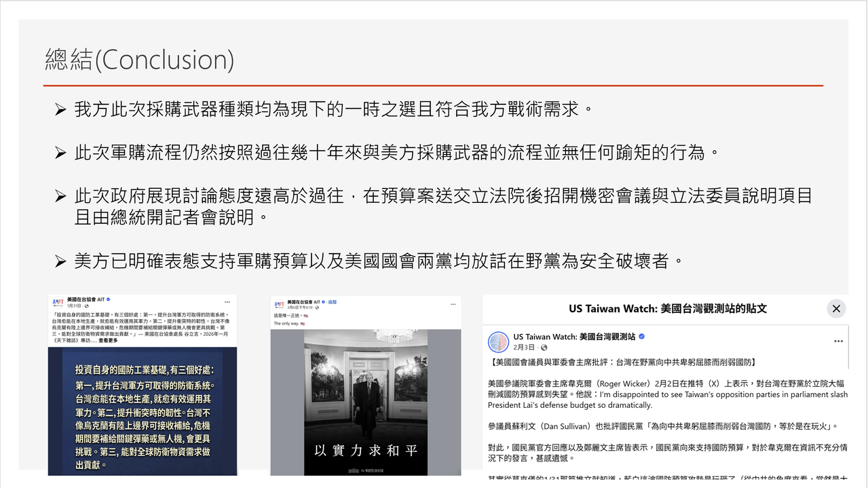The height and width of the screenshot is (488, 868).
Task: Click the 3月6日 post timestamp
Action: (301, 307)
